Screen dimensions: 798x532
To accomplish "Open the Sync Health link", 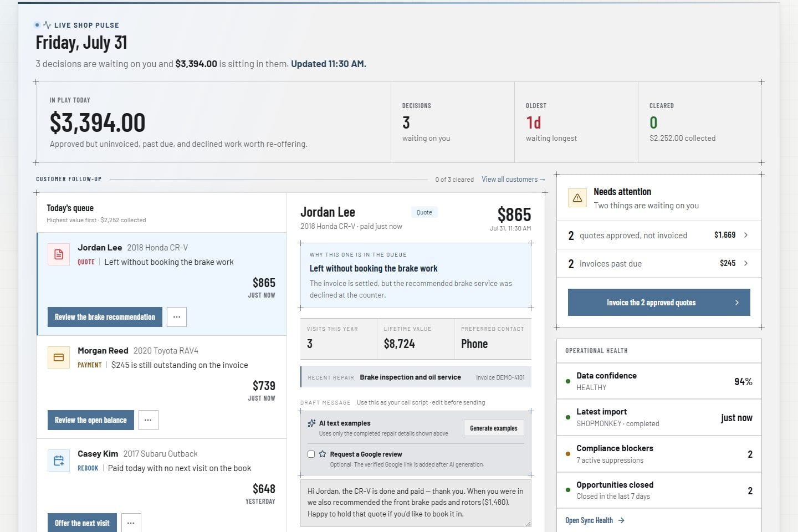I will (595, 520).
